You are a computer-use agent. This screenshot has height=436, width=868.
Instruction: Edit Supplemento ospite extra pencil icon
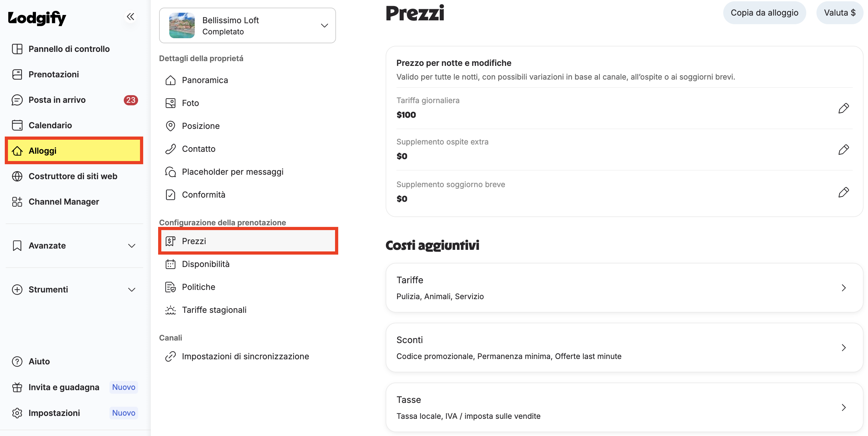click(843, 150)
